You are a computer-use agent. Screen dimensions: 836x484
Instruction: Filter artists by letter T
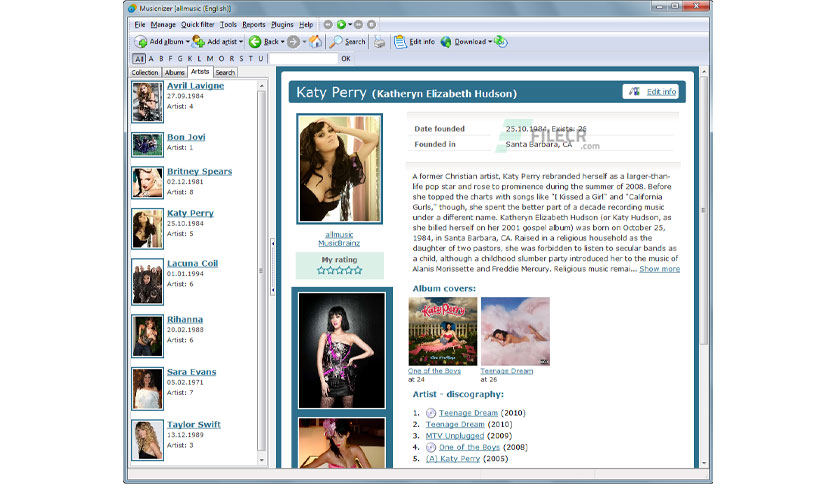pyautogui.click(x=251, y=59)
